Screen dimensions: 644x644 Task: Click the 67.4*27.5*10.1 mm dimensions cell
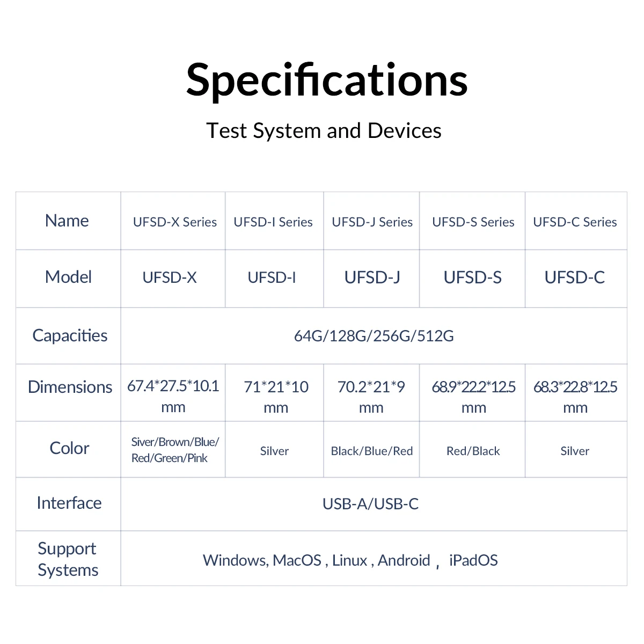click(173, 396)
